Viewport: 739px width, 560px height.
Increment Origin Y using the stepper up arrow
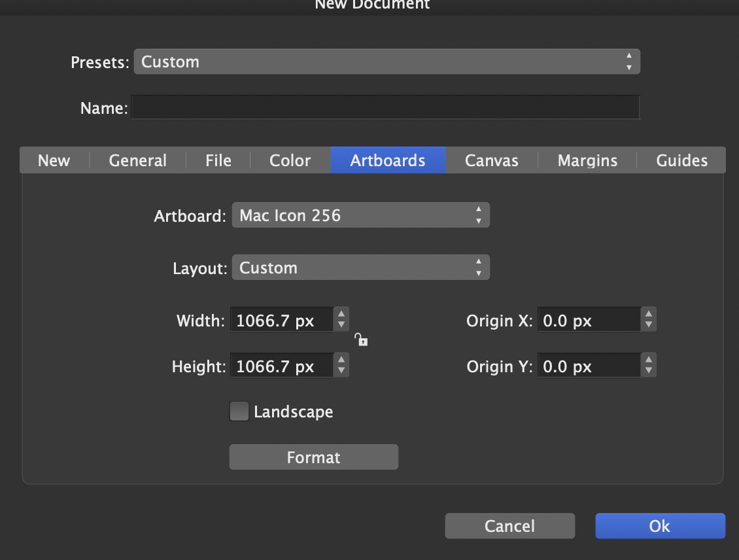649,360
